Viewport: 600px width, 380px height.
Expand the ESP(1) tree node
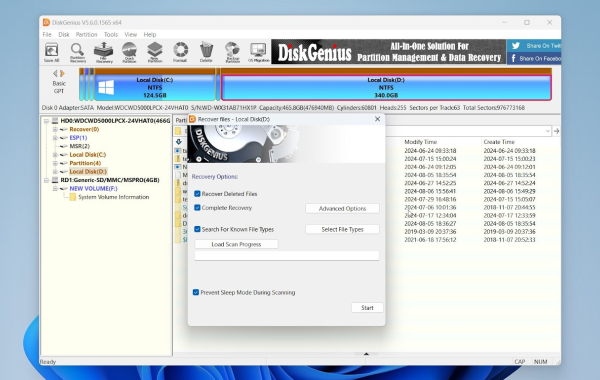55,138
